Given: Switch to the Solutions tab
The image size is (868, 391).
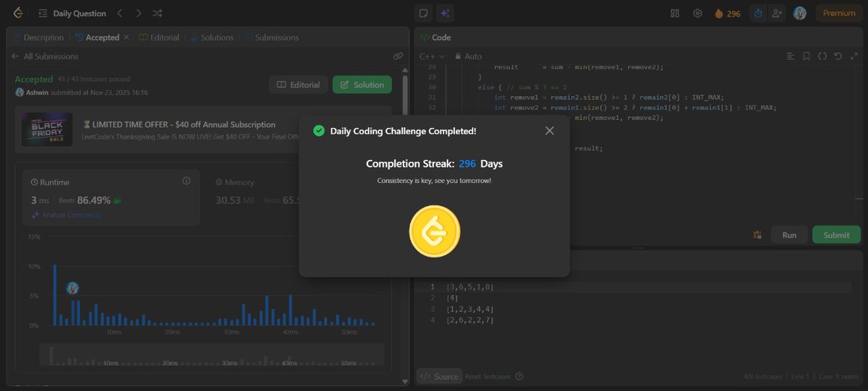Looking at the screenshot, I should (x=212, y=38).
